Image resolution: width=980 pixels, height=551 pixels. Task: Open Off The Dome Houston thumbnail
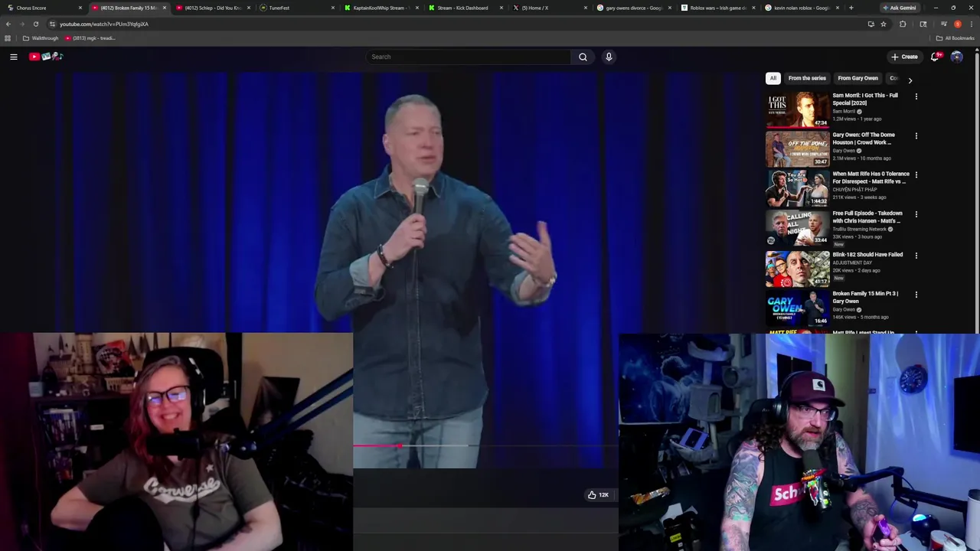[x=797, y=149]
